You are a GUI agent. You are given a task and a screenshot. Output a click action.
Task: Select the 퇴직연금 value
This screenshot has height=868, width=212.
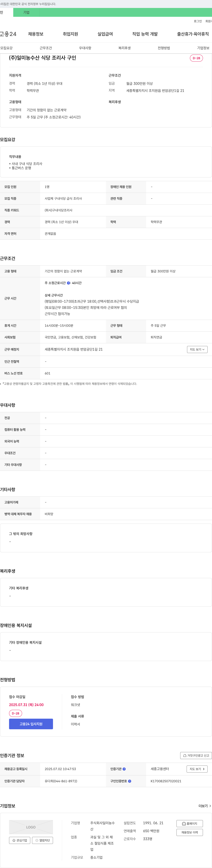tap(156, 337)
